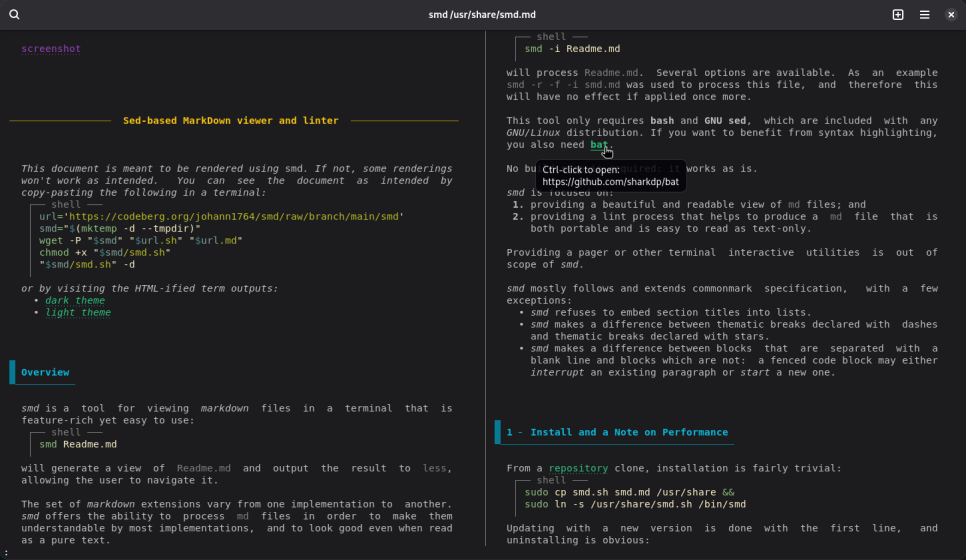Open the 'dark theme' link
This screenshot has width=966, height=560.
tap(75, 300)
